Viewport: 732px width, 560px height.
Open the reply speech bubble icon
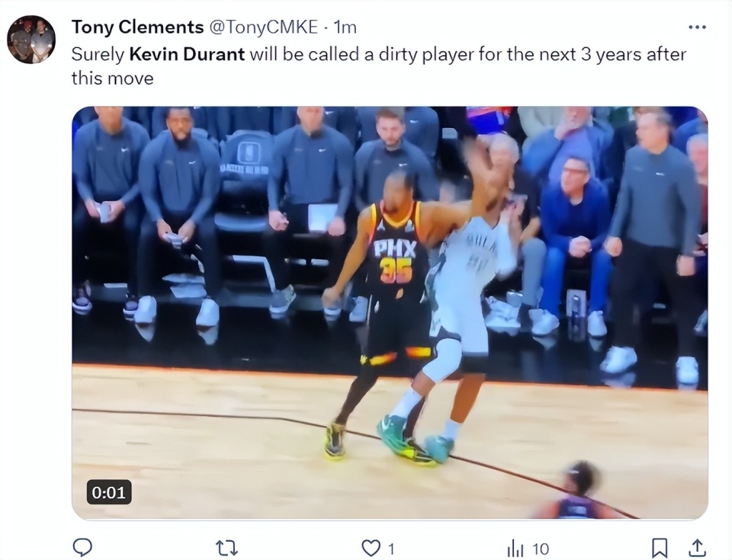click(82, 547)
